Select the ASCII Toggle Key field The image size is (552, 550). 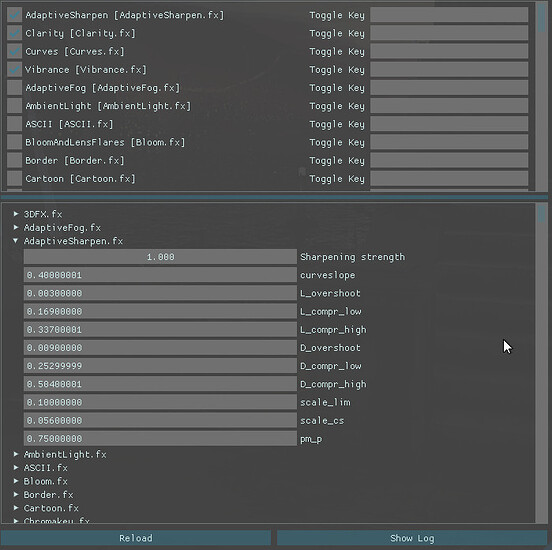(449, 124)
